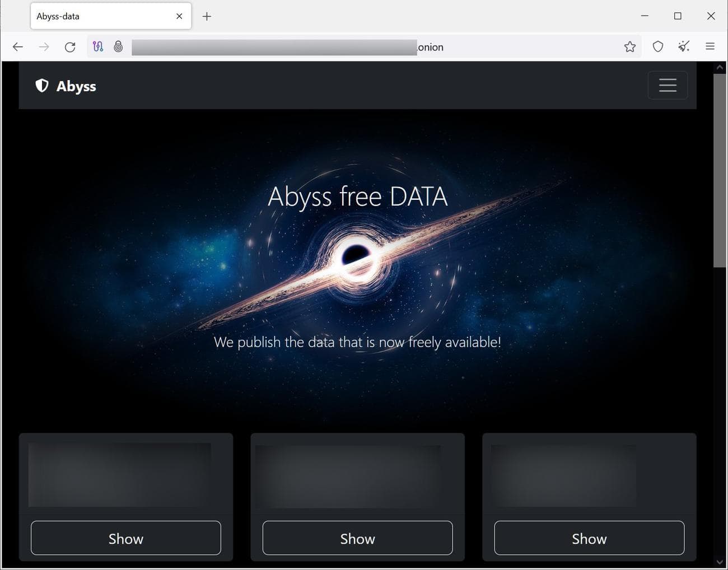Click the Tor circuit display icon
The height and width of the screenshot is (570, 728).
coord(98,46)
